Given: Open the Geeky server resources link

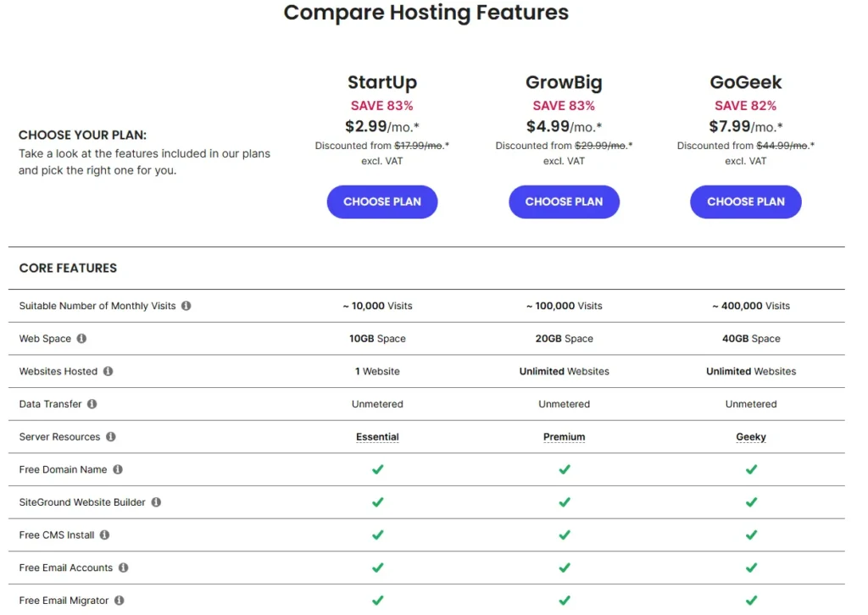Looking at the screenshot, I should pyautogui.click(x=751, y=437).
